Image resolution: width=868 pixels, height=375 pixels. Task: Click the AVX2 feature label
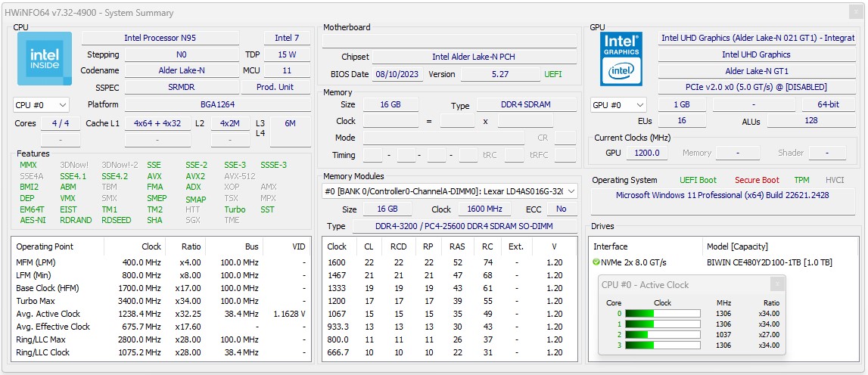tap(194, 176)
